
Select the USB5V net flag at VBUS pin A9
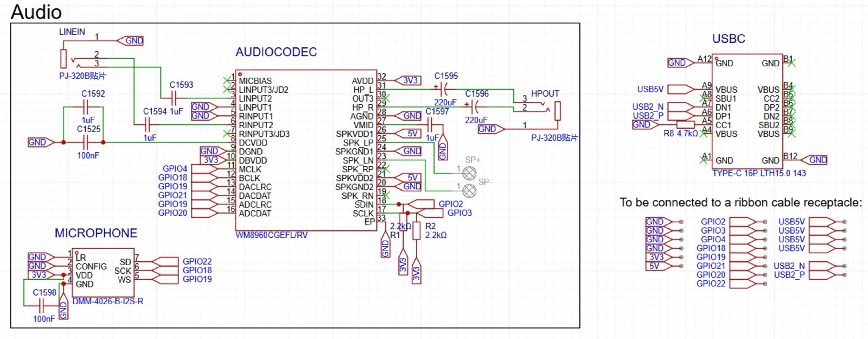point(681,89)
